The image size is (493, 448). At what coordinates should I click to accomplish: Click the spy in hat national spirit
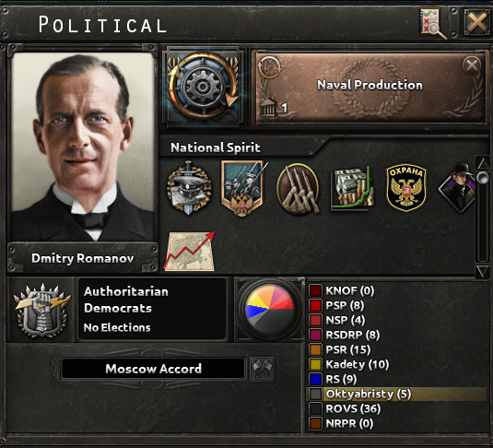(457, 188)
